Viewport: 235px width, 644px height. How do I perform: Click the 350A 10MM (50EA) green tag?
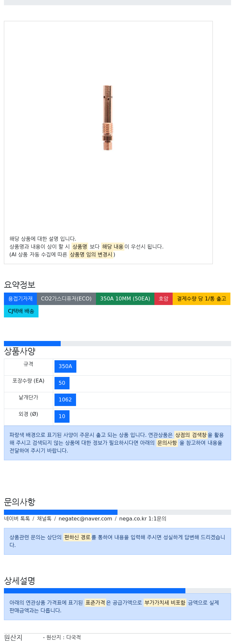click(125, 299)
